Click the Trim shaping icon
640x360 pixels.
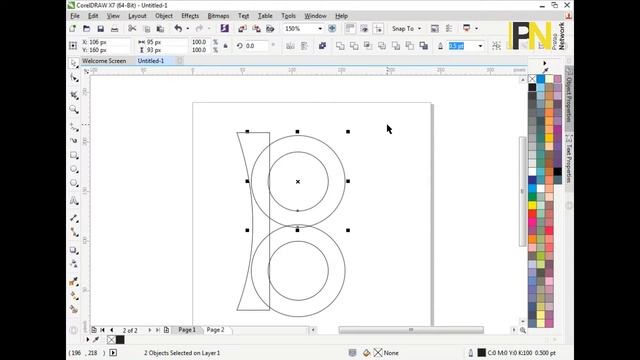coord(354,46)
